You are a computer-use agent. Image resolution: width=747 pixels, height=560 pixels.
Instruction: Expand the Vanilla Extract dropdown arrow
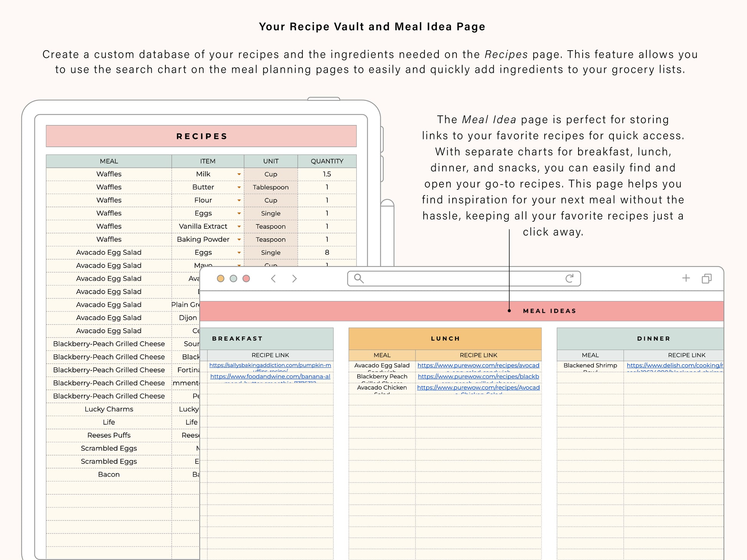point(239,227)
